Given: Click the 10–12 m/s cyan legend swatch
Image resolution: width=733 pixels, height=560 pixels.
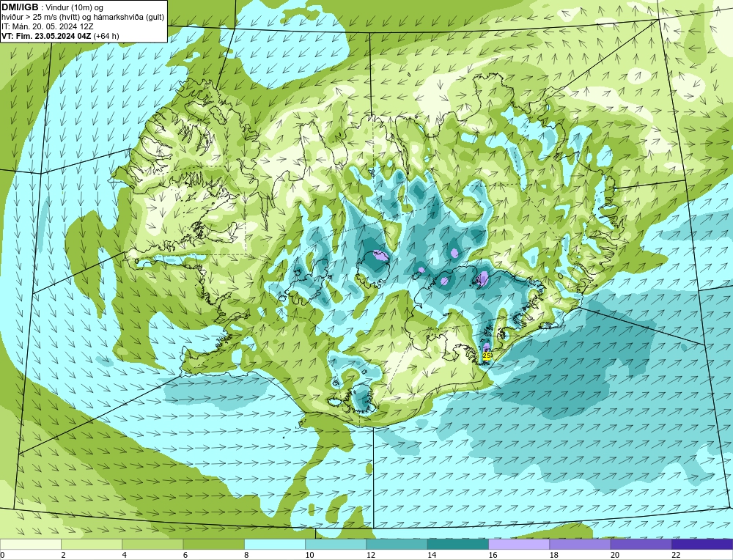Looking at the screenshot, I should (336, 544).
